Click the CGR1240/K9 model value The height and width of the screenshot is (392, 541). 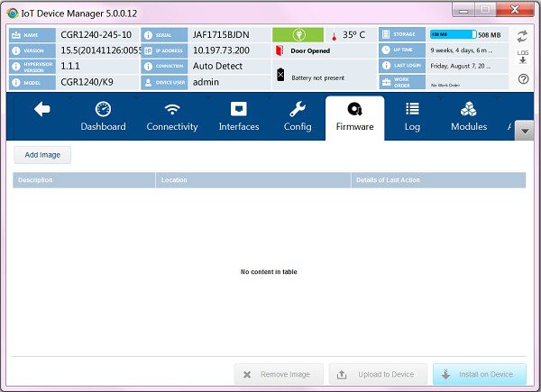click(87, 82)
